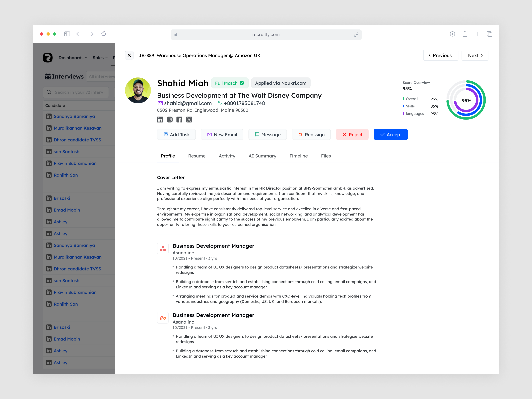Open the AI Summary tab
Image resolution: width=532 pixels, height=399 pixels.
(x=262, y=156)
